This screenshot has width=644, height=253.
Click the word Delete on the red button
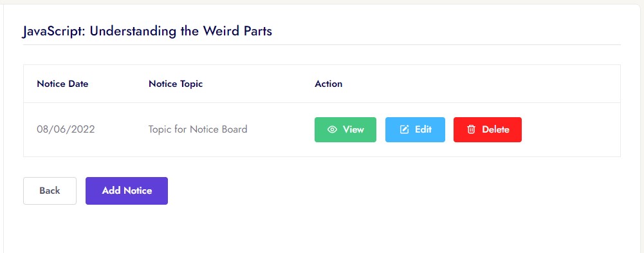(x=496, y=130)
